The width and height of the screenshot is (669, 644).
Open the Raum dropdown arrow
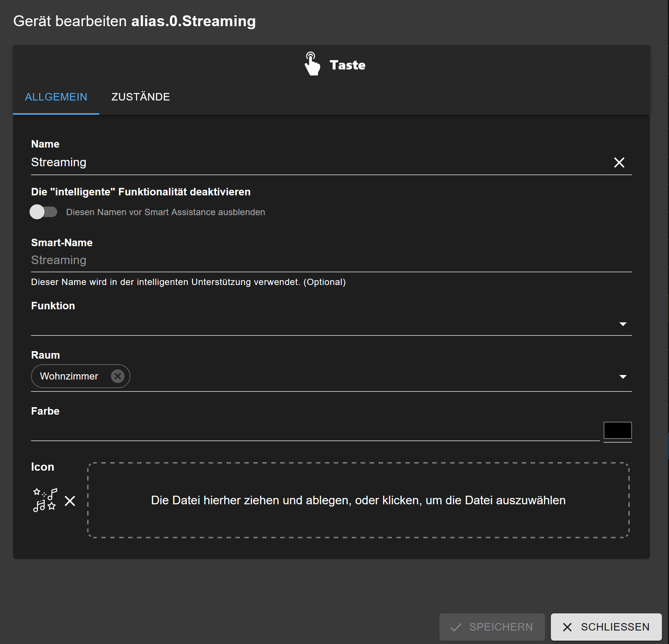[623, 377]
